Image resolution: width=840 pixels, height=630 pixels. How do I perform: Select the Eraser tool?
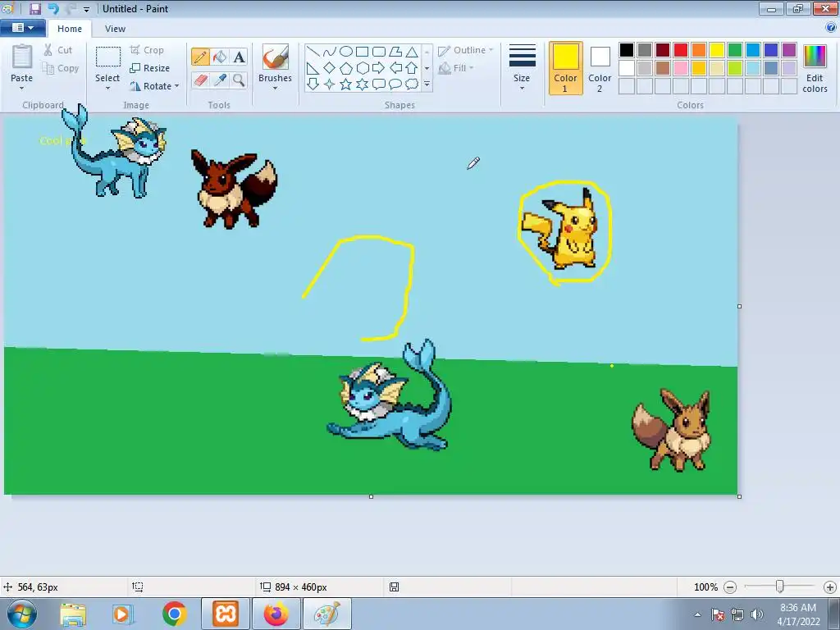[x=200, y=80]
